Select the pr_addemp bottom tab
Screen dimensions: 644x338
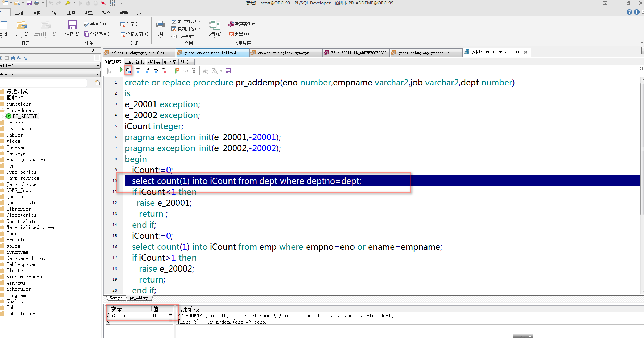click(139, 298)
